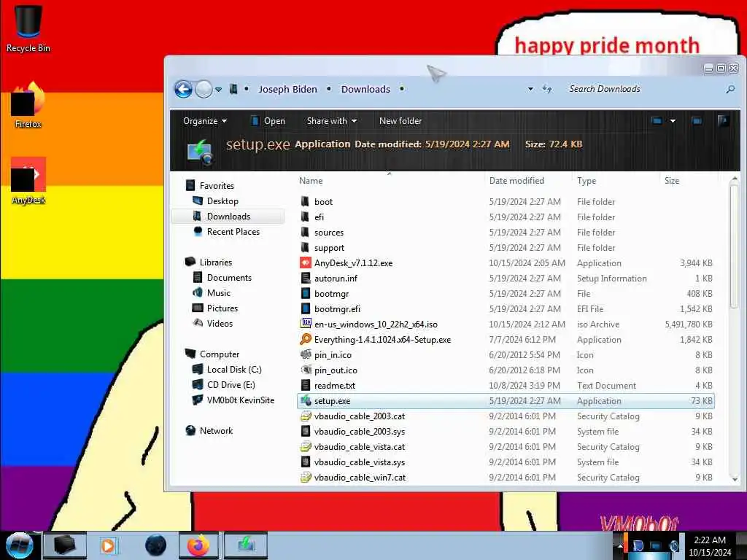Viewport: 747px width, 560px height.
Task: Open the Organize menu
Action: tap(205, 121)
